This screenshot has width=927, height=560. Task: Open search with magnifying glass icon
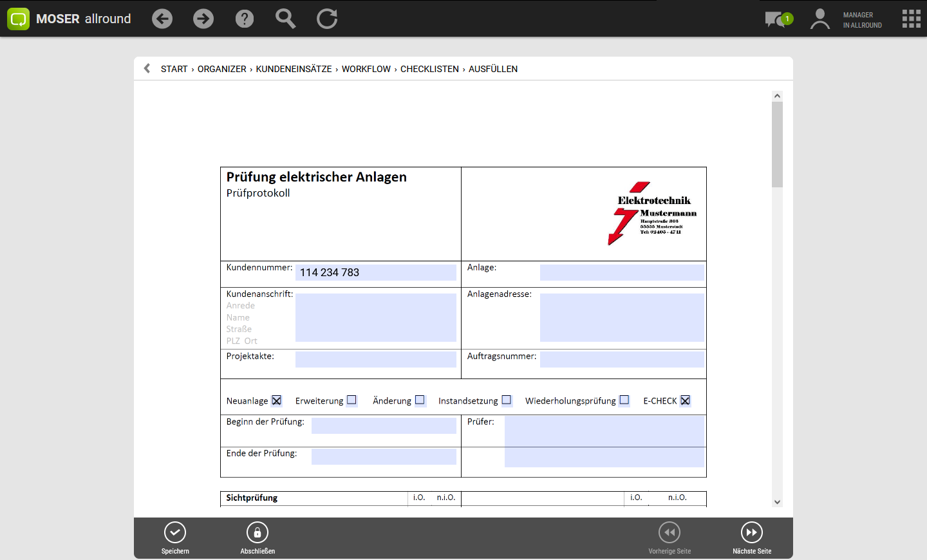285,19
